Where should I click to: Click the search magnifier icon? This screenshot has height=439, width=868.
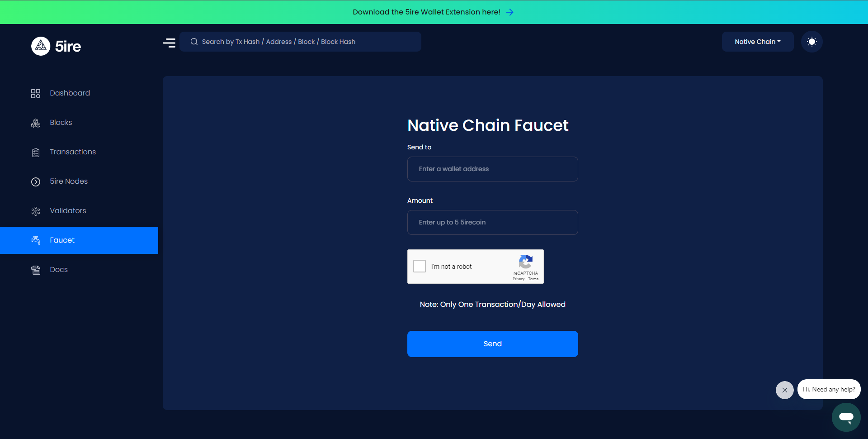pyautogui.click(x=194, y=42)
